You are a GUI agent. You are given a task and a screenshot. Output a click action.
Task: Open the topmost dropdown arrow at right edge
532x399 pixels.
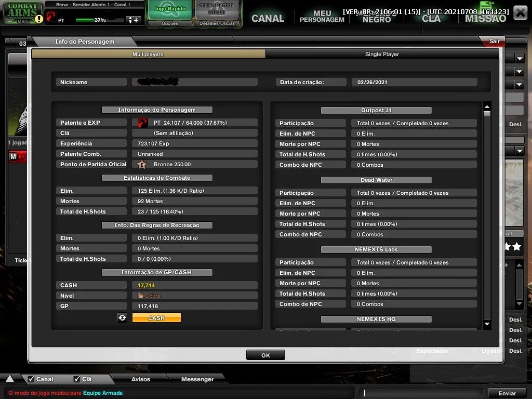tap(520, 59)
